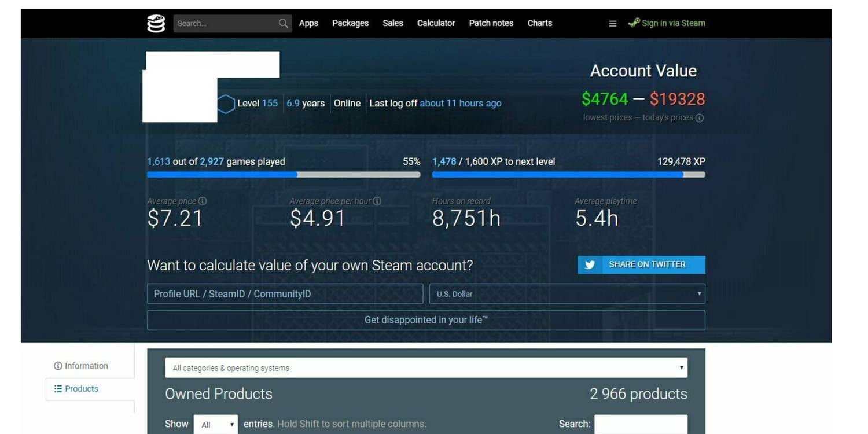The width and height of the screenshot is (868, 434).
Task: Click info icon beside Average price per hour
Action: [377, 201]
